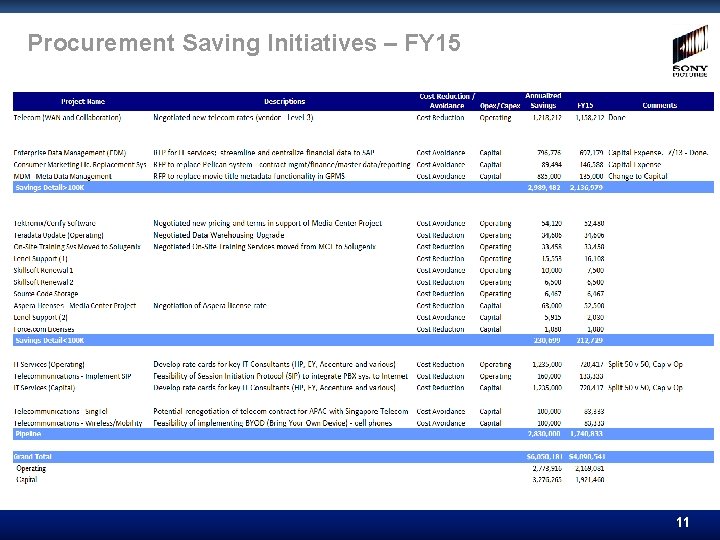The image size is (720, 540).
Task: Click the 'Project Name' column header
Action: (83, 101)
